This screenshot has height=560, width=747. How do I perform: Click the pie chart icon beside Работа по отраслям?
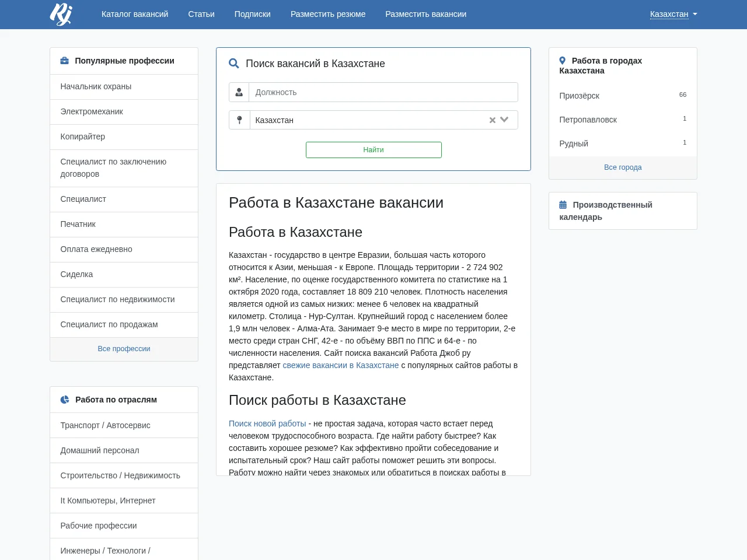click(x=65, y=400)
